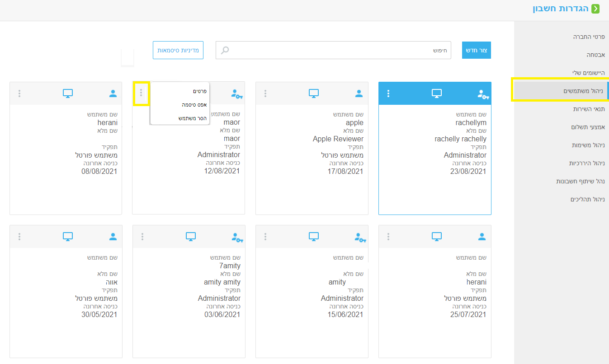Click the הגדרות חשבון page title
The image size is (609, 364).
click(561, 9)
